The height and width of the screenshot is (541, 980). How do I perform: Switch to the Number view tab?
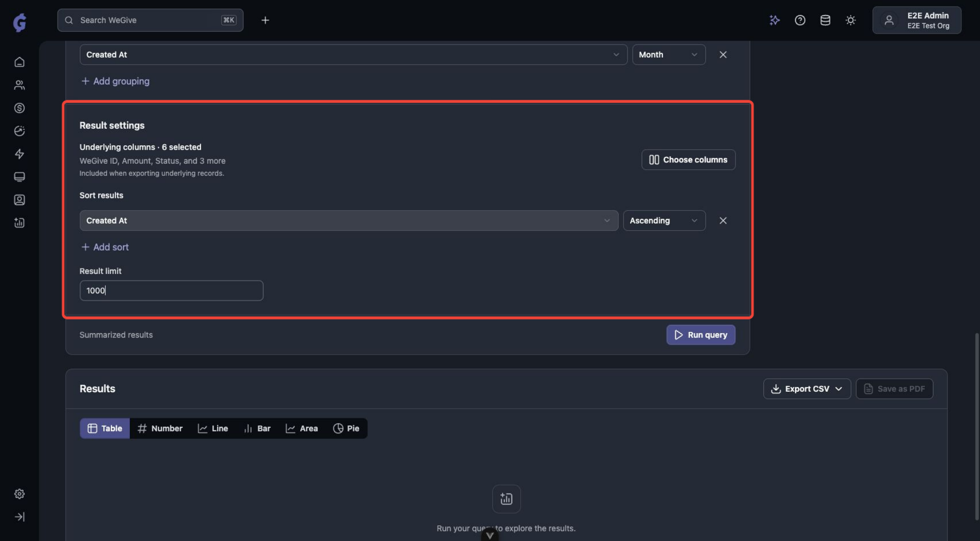pos(160,428)
